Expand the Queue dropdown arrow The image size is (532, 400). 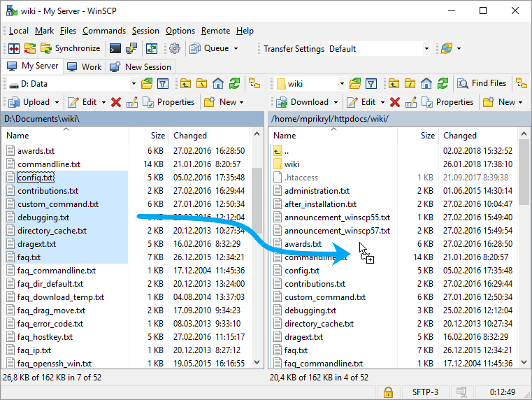(236, 49)
